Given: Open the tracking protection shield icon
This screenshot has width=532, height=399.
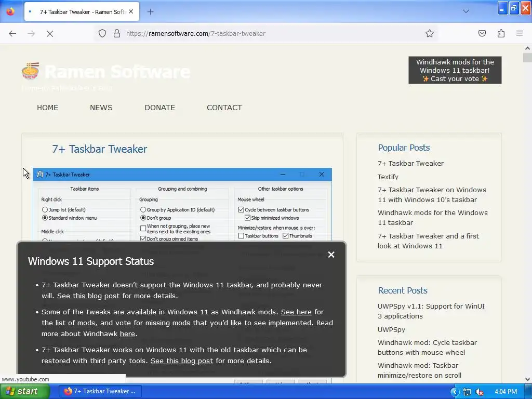Looking at the screenshot, I should tap(102, 33).
